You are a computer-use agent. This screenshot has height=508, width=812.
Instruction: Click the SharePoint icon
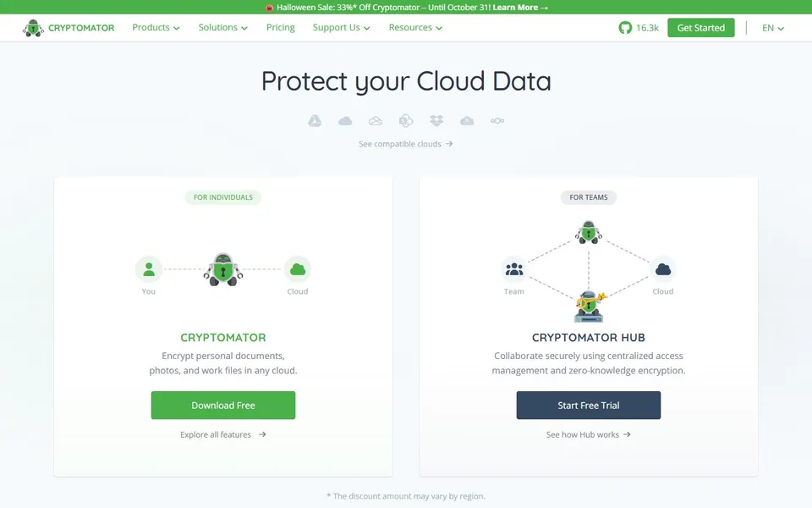(x=406, y=121)
